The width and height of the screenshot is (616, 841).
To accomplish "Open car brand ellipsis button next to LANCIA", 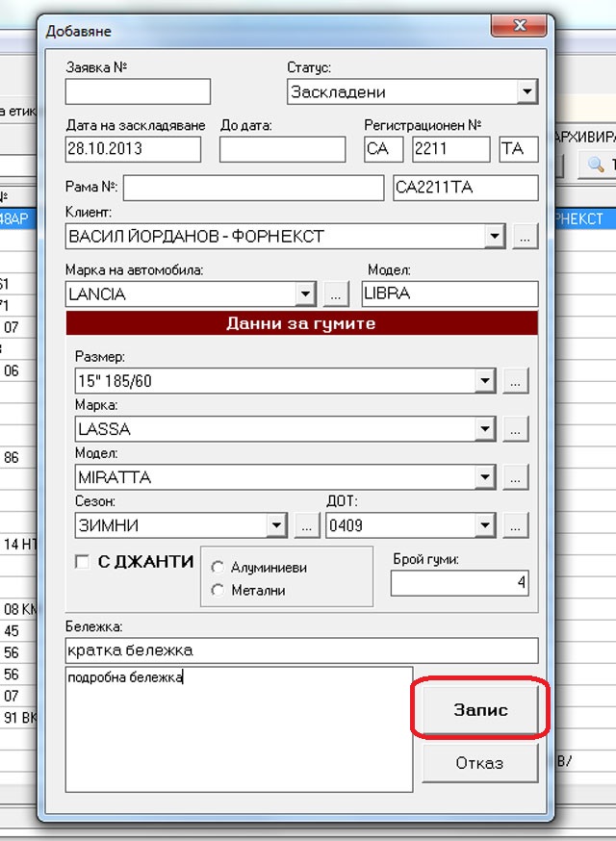I will [337, 293].
